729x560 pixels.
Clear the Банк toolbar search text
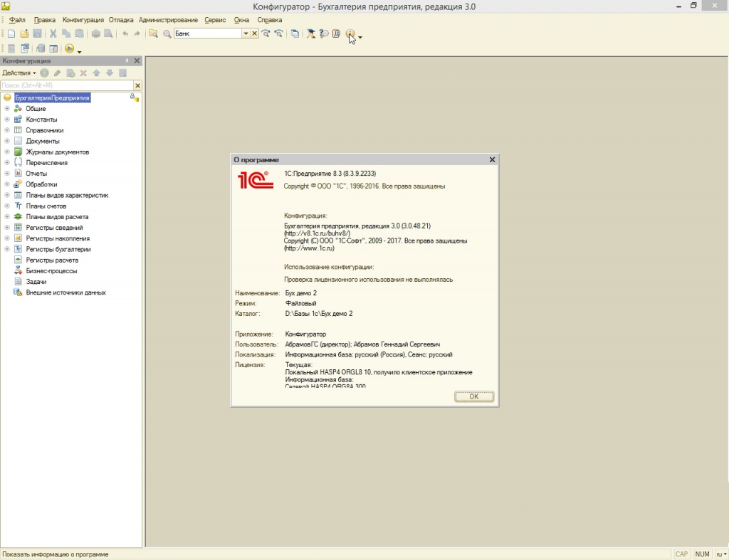click(254, 33)
